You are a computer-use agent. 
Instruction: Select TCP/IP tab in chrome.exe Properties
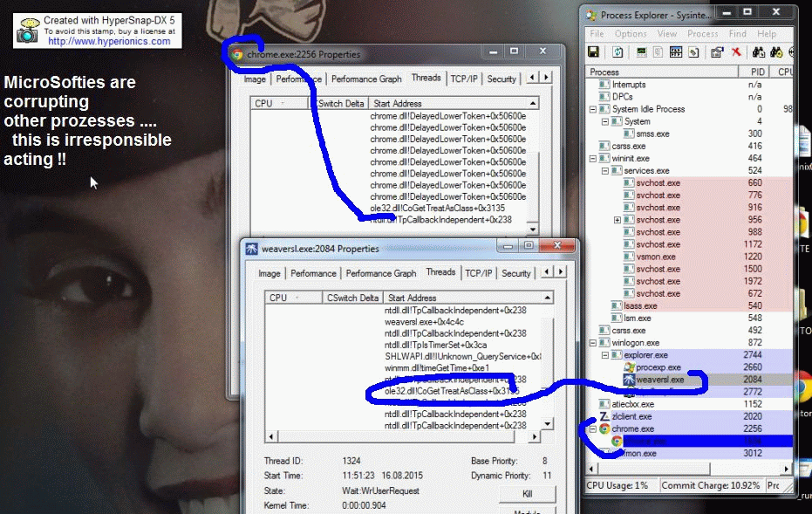pos(464,79)
